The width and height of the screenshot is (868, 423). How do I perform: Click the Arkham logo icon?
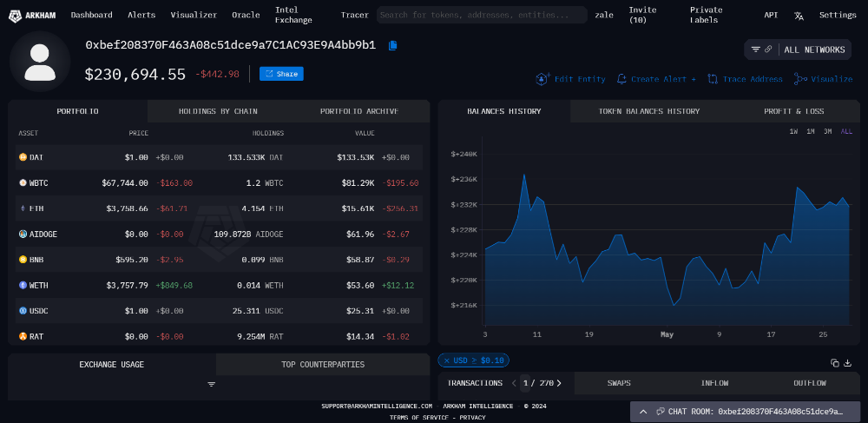pyautogui.click(x=16, y=15)
